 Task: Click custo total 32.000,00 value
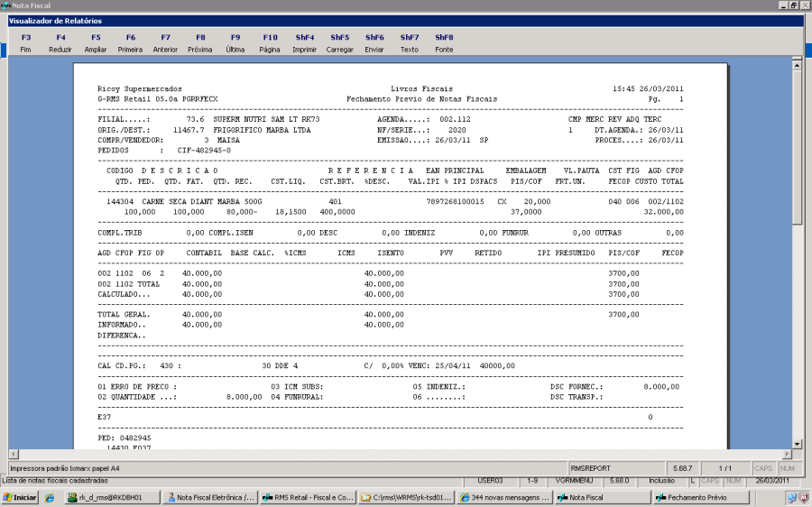coord(663,212)
